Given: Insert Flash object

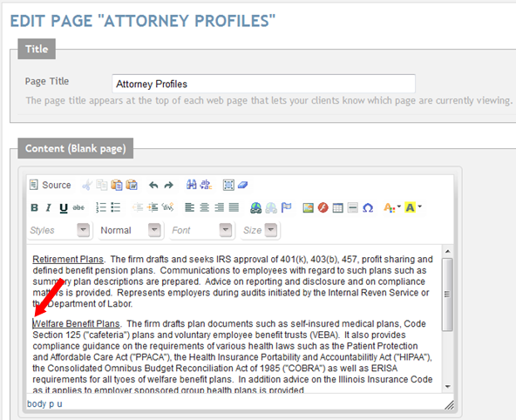Looking at the screenshot, I should tap(323, 208).
